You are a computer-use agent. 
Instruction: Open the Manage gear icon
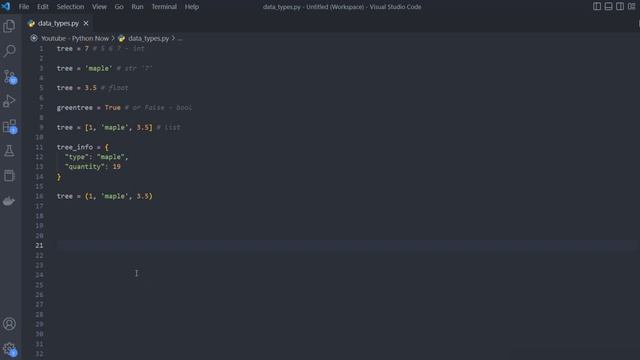[x=9, y=349]
